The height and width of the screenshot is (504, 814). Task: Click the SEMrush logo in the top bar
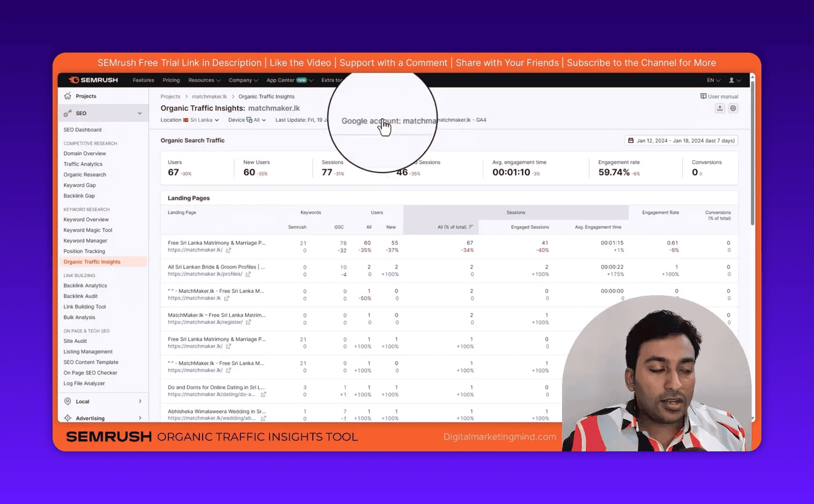[x=92, y=79]
